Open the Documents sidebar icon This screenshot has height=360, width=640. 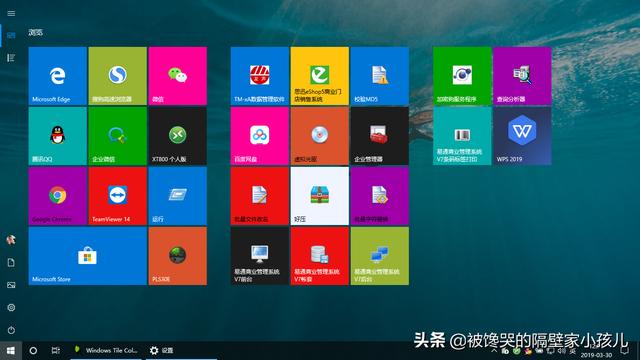(11, 262)
